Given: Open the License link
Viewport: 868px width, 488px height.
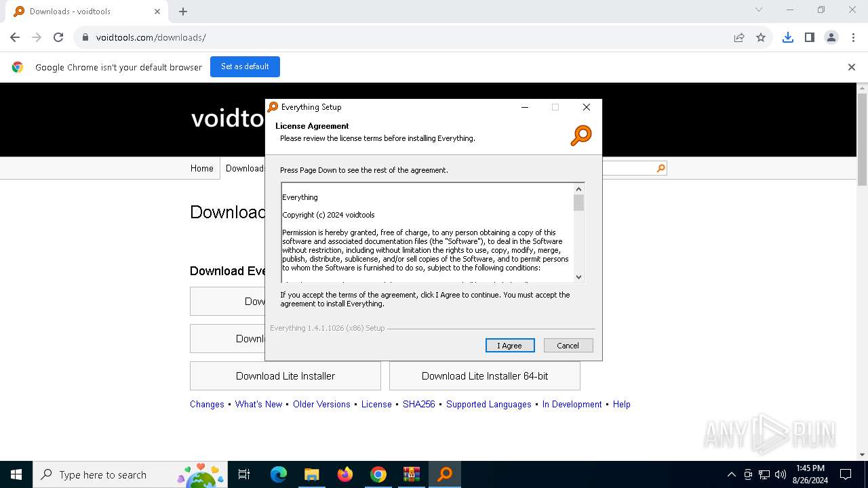Looking at the screenshot, I should tap(376, 404).
